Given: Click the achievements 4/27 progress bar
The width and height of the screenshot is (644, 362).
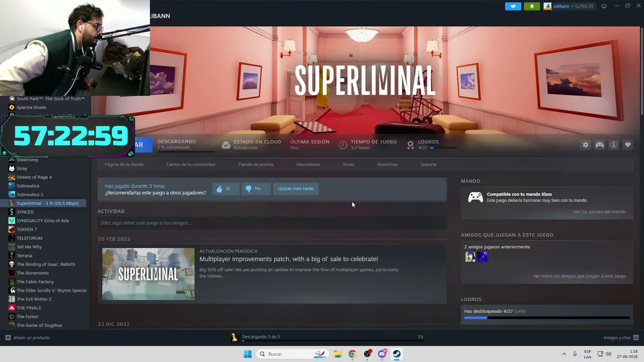Looking at the screenshot, I should (x=547, y=318).
